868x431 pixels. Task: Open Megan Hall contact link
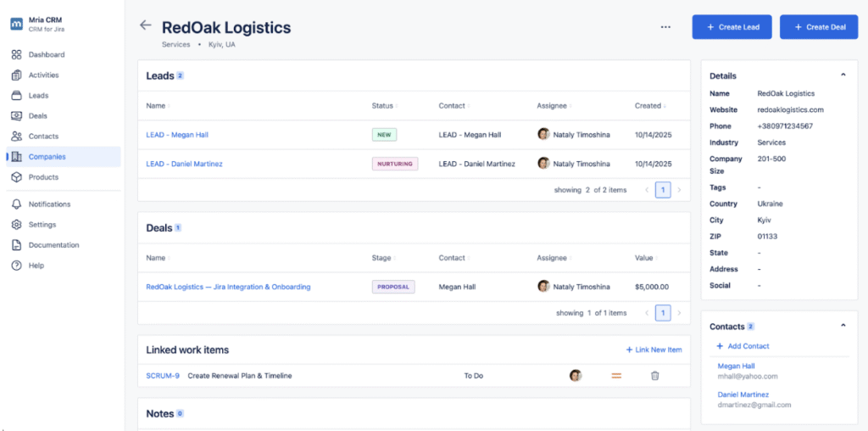point(737,367)
